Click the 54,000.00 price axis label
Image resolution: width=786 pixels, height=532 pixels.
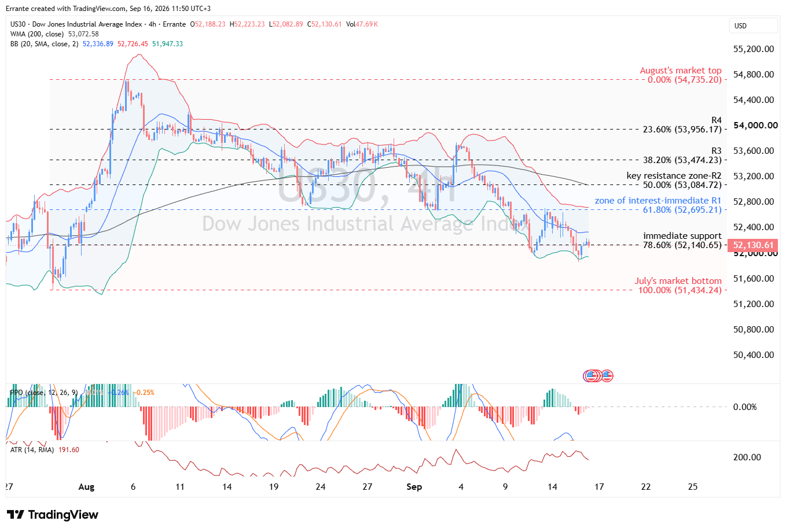755,125
